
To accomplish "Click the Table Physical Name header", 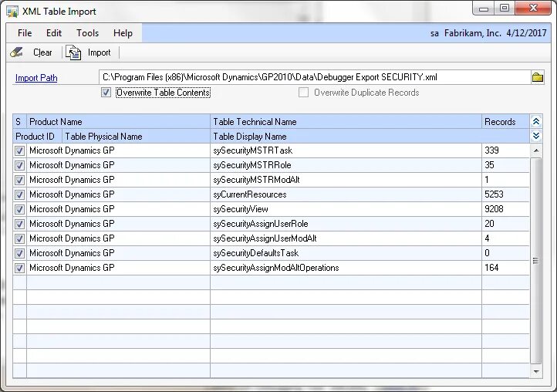I will (136, 137).
